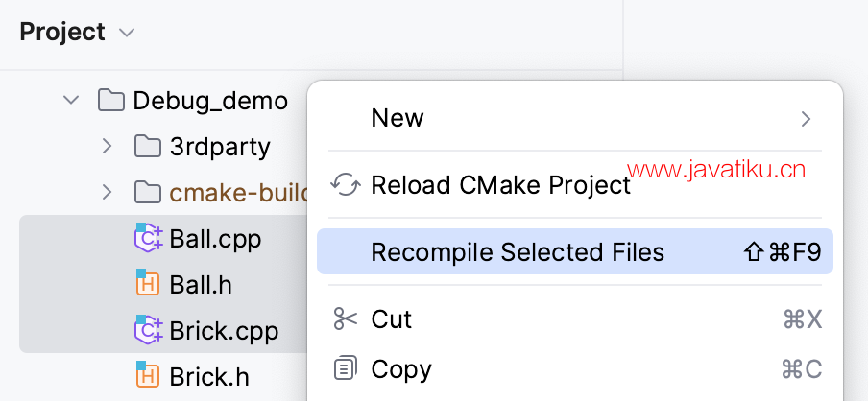This screenshot has height=401, width=868.
Task: Click the Copy documents icon
Action: 346,369
